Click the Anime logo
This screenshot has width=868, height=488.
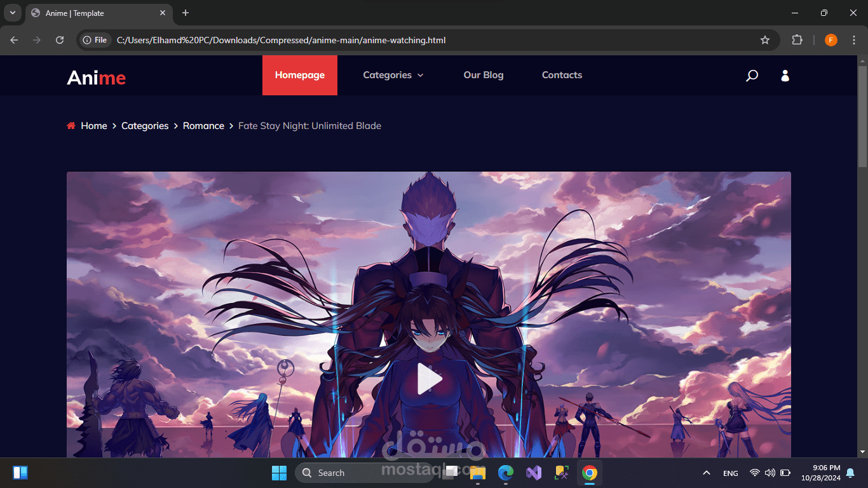pos(97,78)
